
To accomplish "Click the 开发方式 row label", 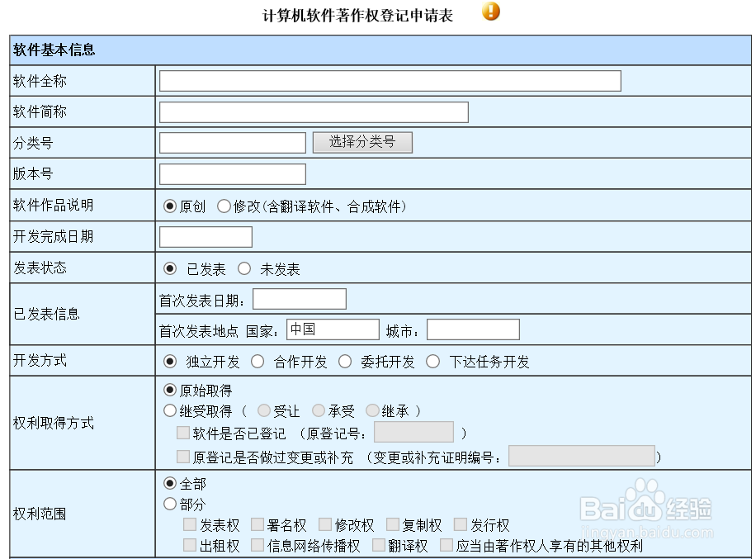I will coord(40,360).
